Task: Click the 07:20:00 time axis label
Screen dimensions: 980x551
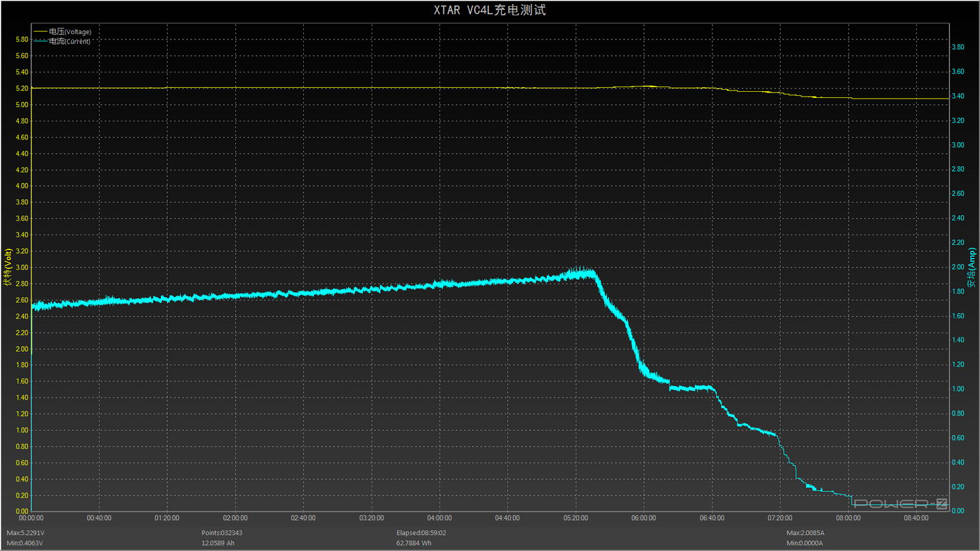Action: [x=779, y=518]
